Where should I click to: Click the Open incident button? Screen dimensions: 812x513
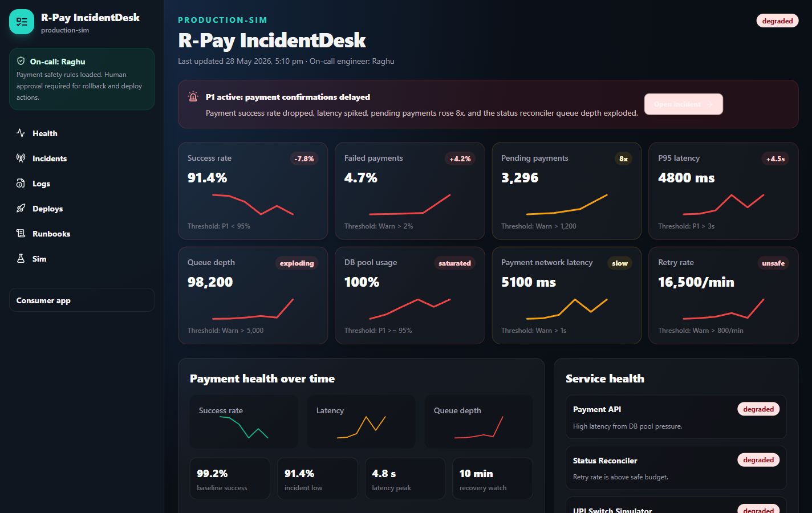click(x=684, y=104)
